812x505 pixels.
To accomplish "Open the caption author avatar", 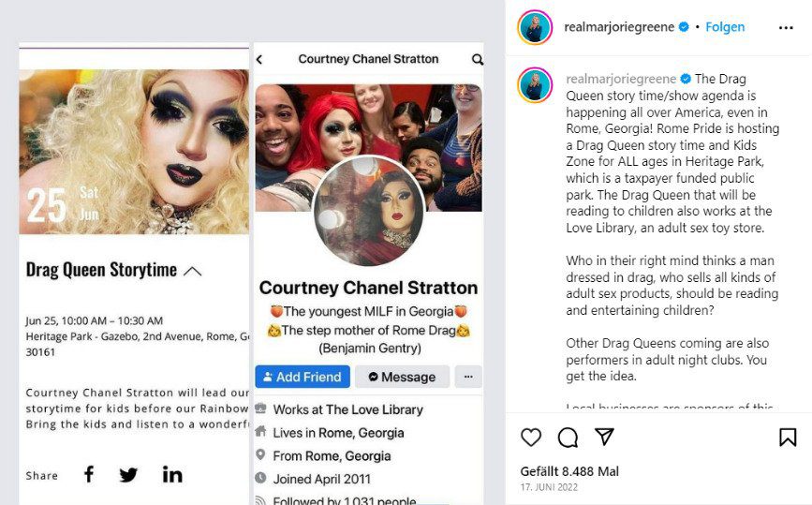I will (535, 85).
